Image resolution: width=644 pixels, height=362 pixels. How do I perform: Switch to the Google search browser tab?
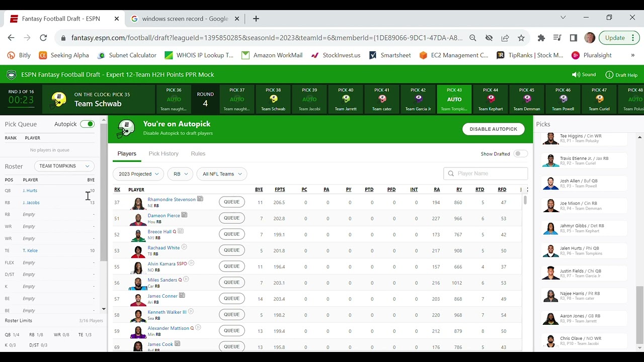click(x=185, y=19)
